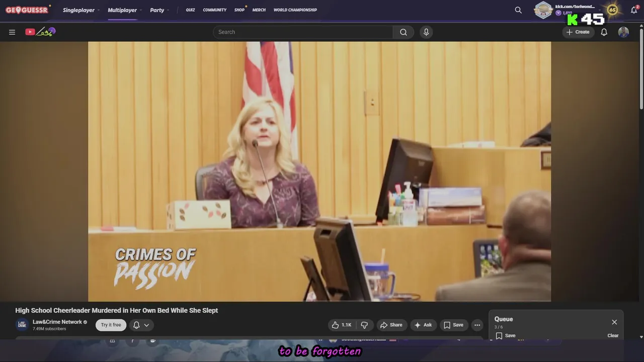Open World Championship page
The height and width of the screenshot is (362, 644).
tap(295, 10)
